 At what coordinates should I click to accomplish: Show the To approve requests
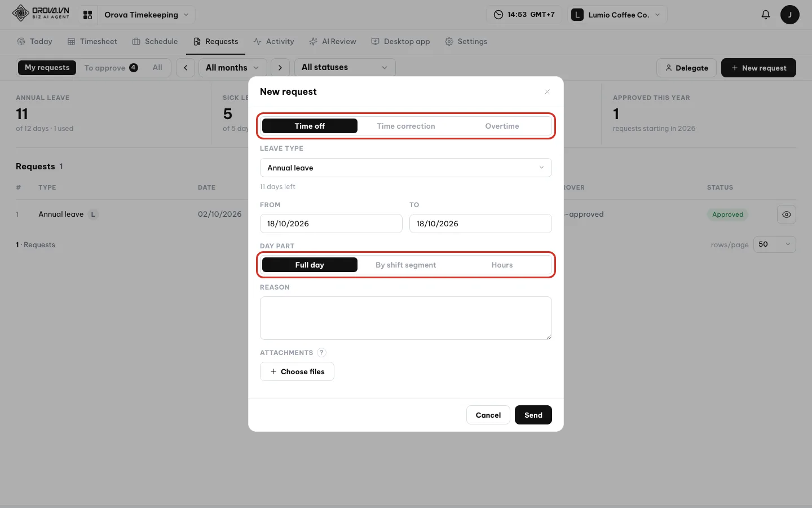(x=111, y=68)
